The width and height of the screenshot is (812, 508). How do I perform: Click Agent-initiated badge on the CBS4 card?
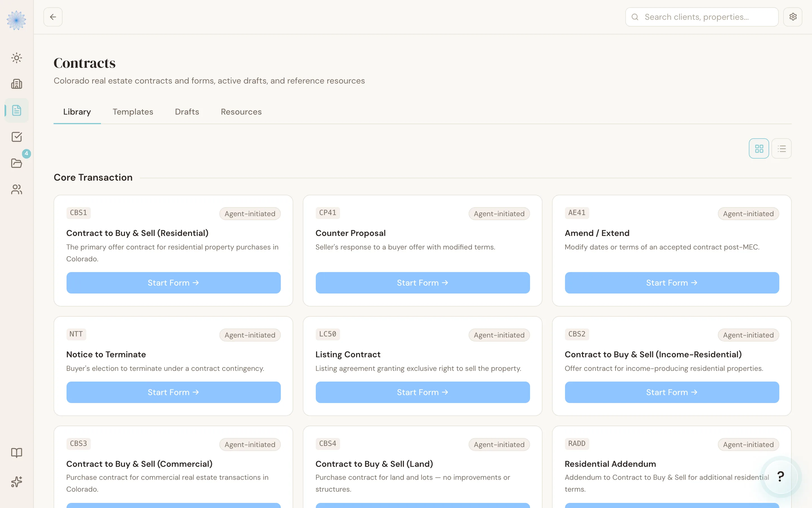499,444
